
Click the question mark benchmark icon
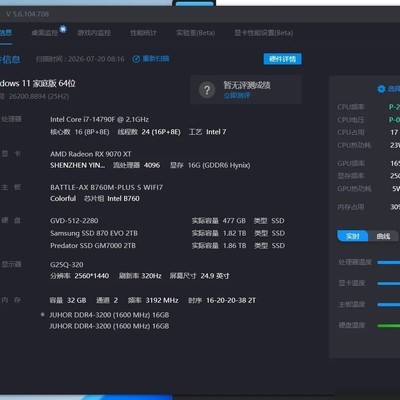[207, 90]
